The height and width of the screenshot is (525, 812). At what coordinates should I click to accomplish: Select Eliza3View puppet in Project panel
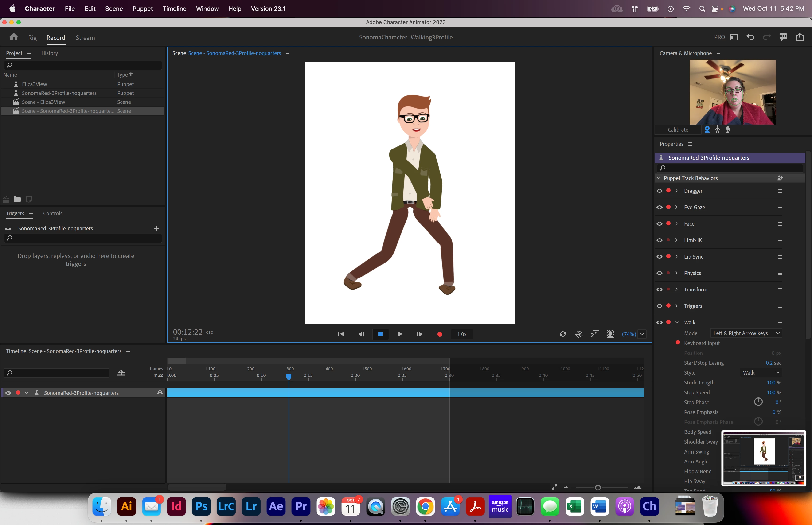[34, 84]
